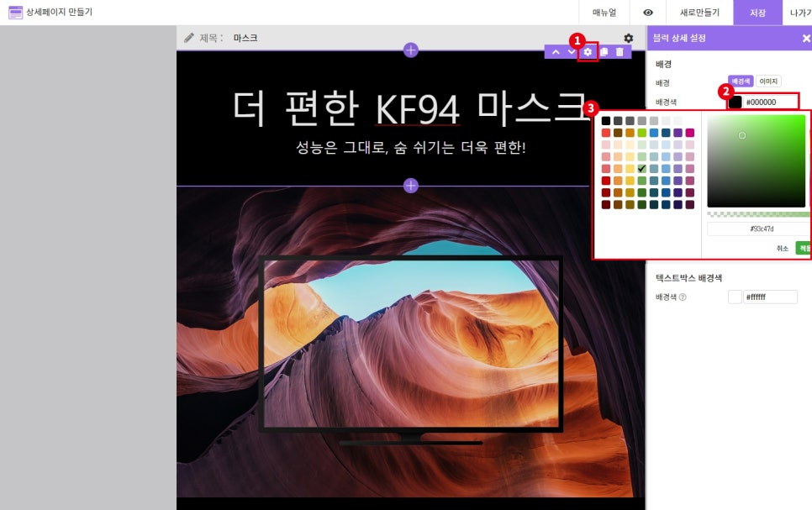Switch background type to 이미지

pos(768,81)
